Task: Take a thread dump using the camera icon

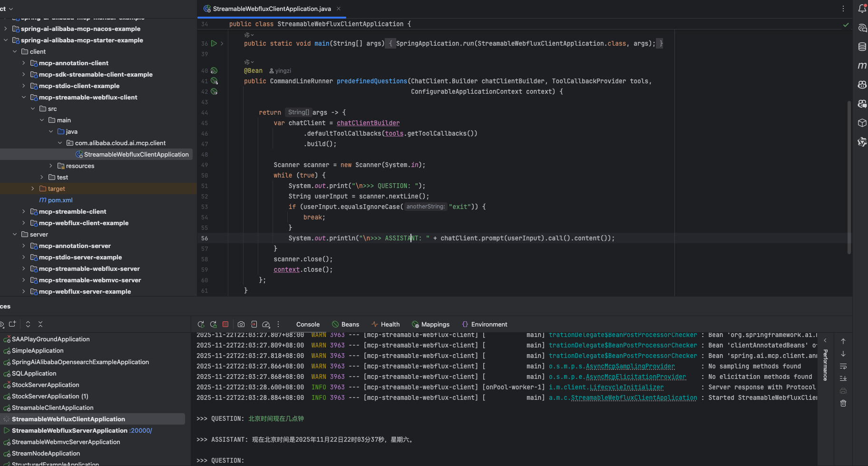Action: [241, 324]
